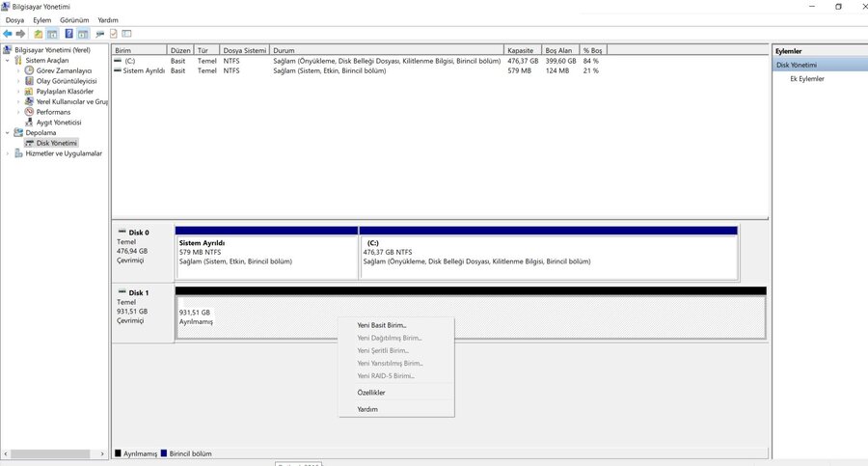
Task: Click the checkmark properties toolbar icon
Action: click(114, 34)
